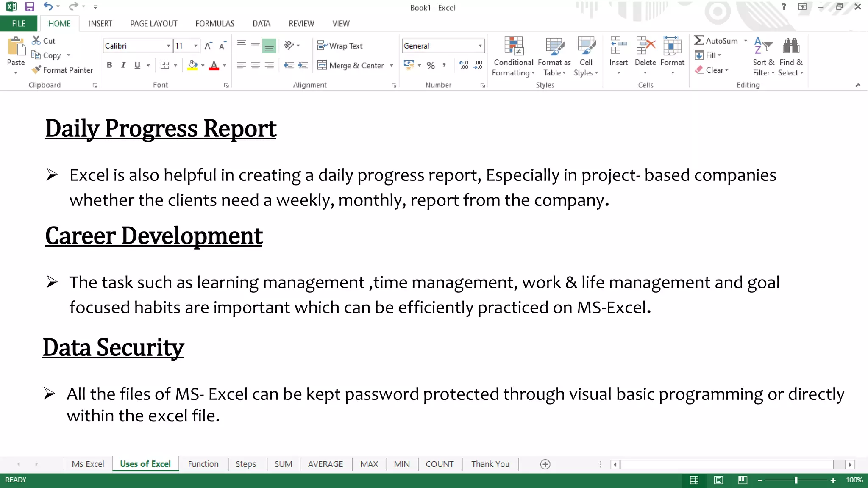868x488 pixels.
Task: Toggle Wrap Text
Action: [x=340, y=46]
